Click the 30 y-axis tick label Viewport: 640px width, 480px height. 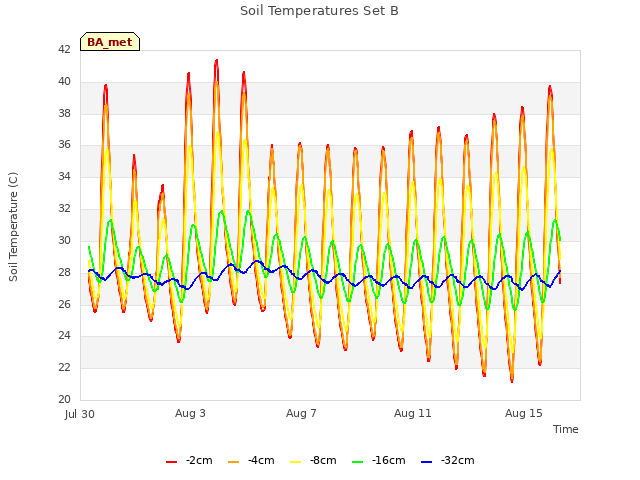pyautogui.click(x=64, y=240)
